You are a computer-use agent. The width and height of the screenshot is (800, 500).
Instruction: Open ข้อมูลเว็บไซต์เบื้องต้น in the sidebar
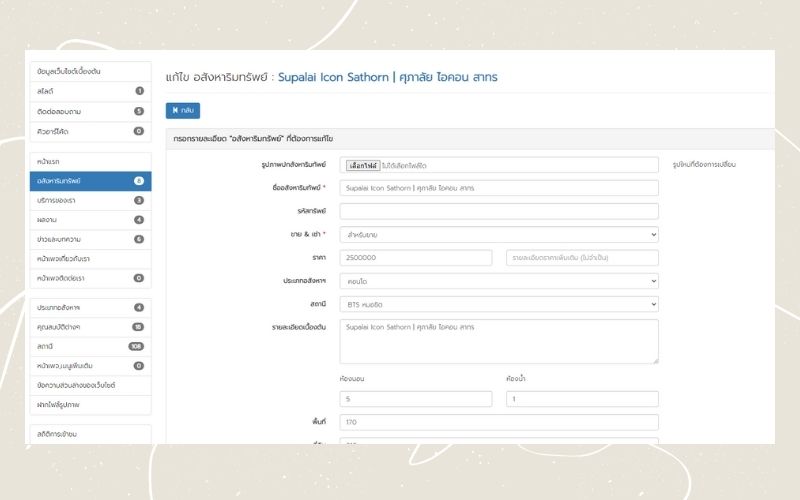(x=91, y=71)
